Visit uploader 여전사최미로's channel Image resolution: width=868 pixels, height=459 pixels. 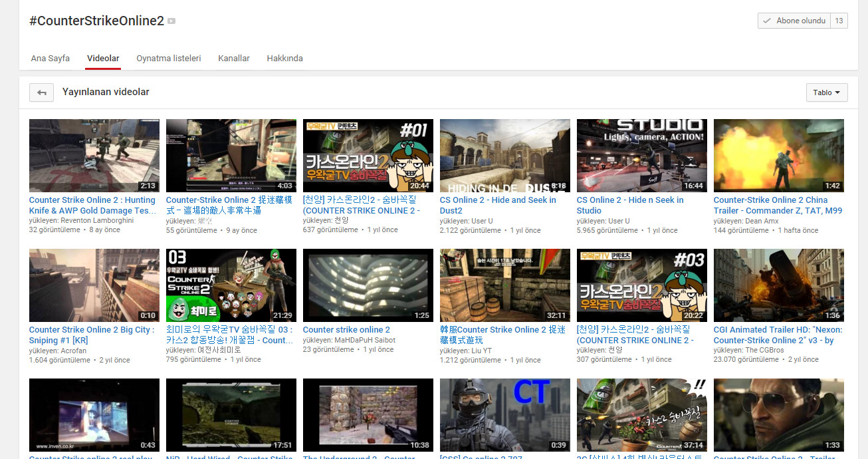219,350
